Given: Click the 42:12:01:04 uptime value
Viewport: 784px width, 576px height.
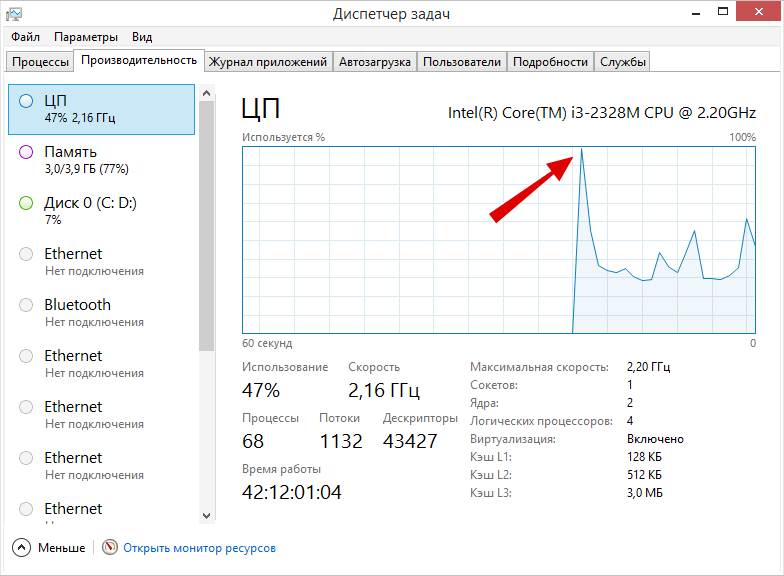Looking at the screenshot, I should [292, 492].
